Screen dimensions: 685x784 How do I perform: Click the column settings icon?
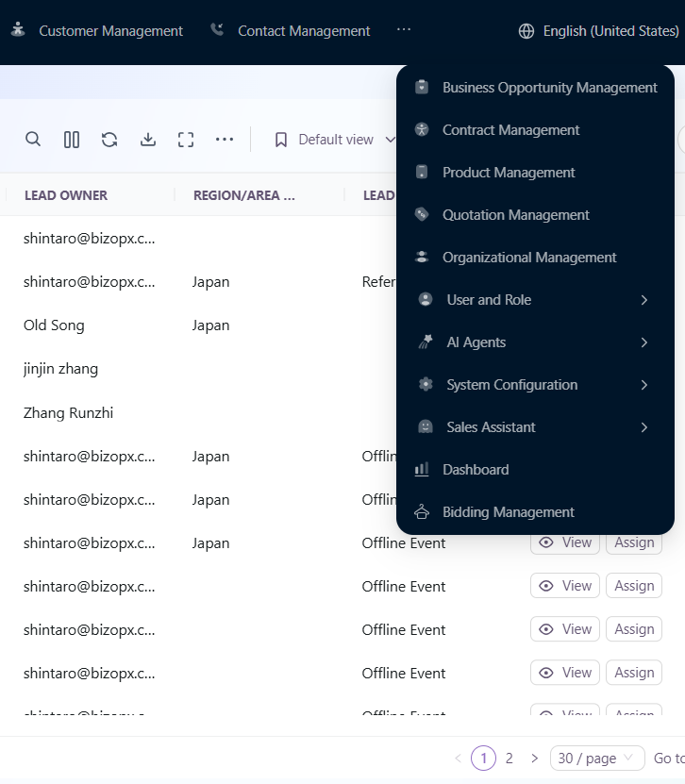(x=72, y=140)
